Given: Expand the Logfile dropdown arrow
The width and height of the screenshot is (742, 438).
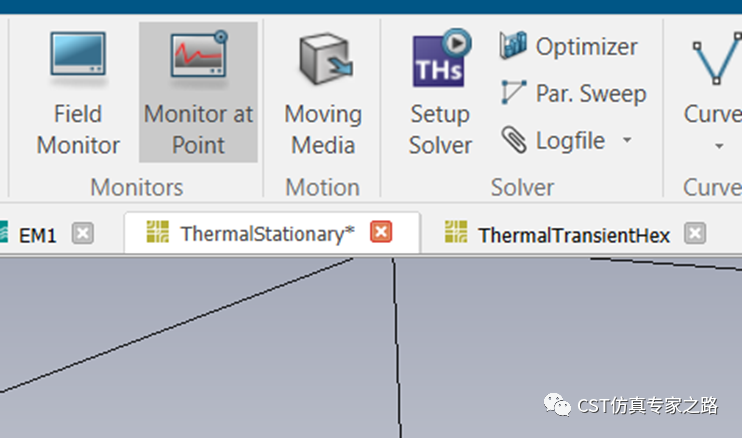Looking at the screenshot, I should [627, 140].
